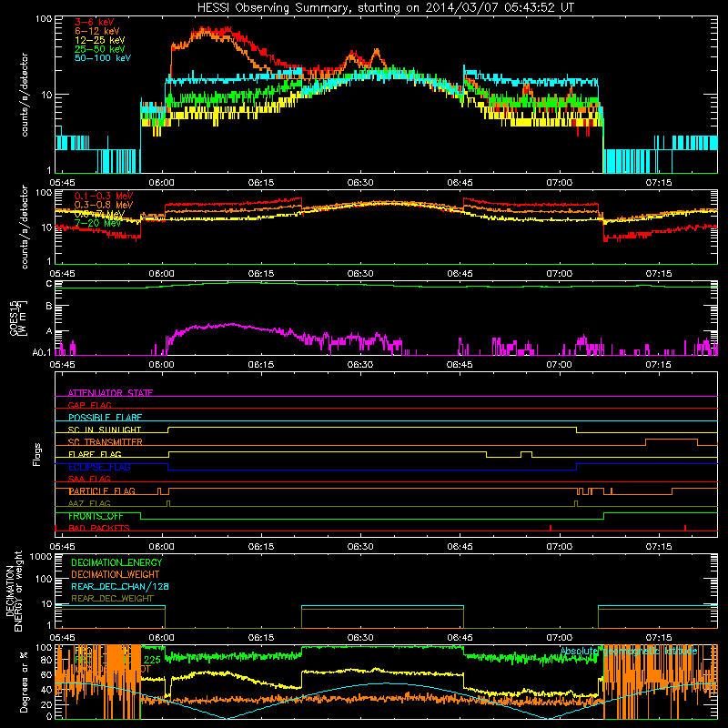Click "06:00" time label under Flags panel
This screenshot has width=728, height=728.
click(161, 547)
